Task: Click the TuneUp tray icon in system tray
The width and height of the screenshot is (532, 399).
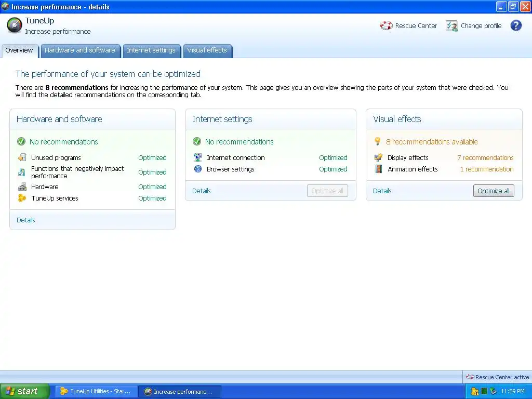Action: coord(475,392)
